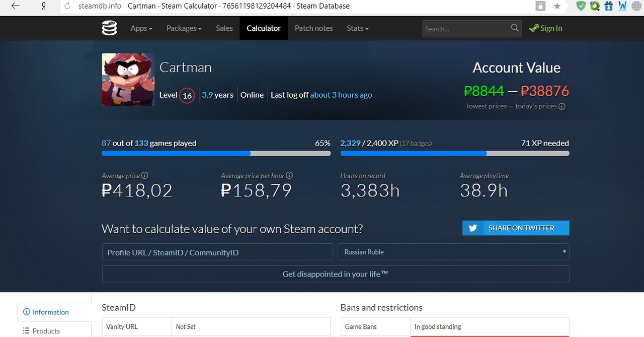Click the 'about 3 hours ago' link
Viewport: 644px width, 337px height.
pos(341,95)
